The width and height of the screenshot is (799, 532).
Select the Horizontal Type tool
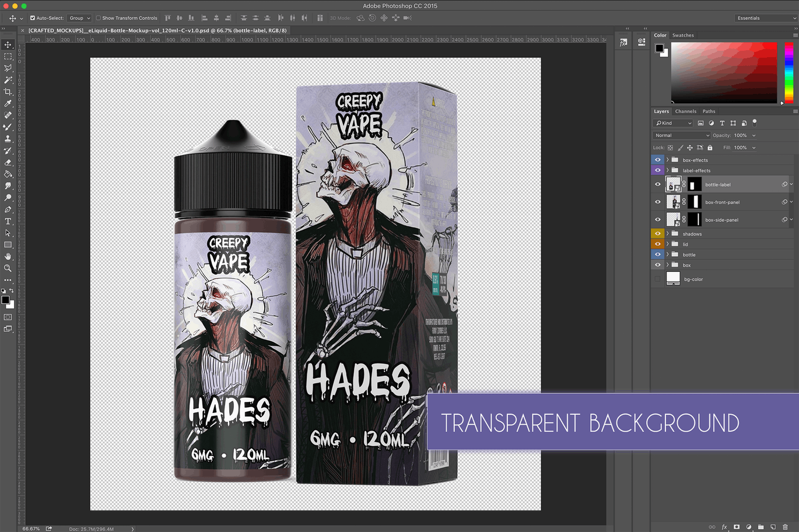[8, 220]
